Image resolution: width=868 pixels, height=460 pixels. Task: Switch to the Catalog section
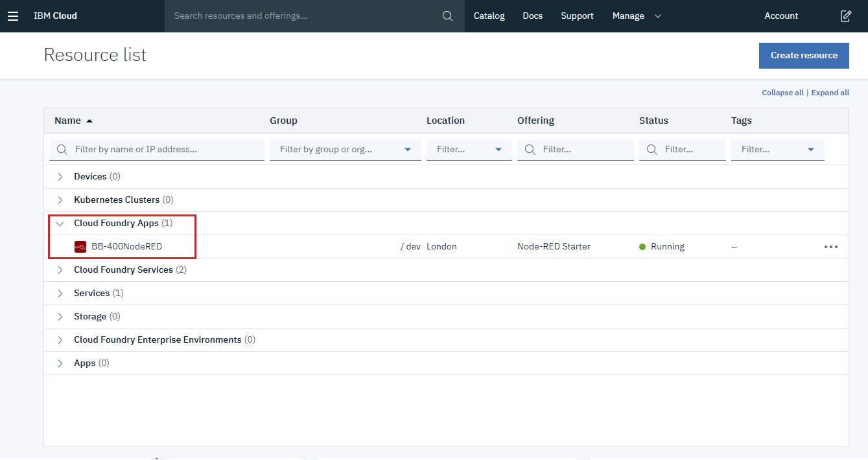(x=489, y=16)
